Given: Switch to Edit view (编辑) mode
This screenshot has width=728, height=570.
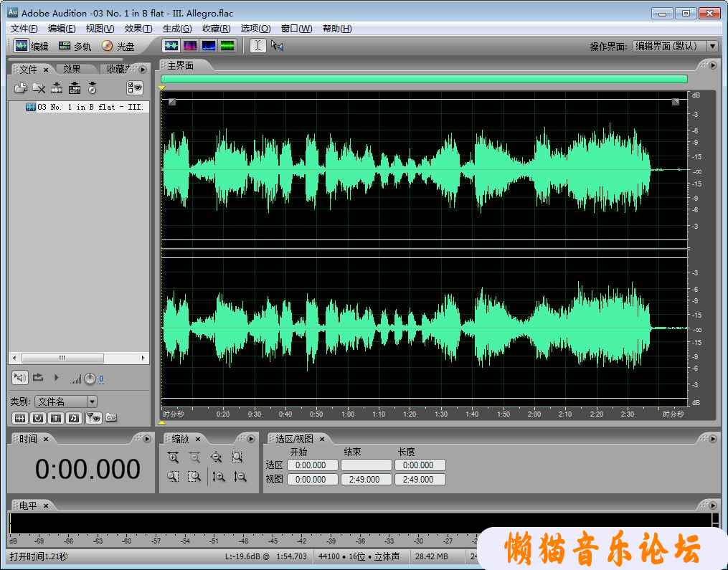Looking at the screenshot, I should coord(31,46).
